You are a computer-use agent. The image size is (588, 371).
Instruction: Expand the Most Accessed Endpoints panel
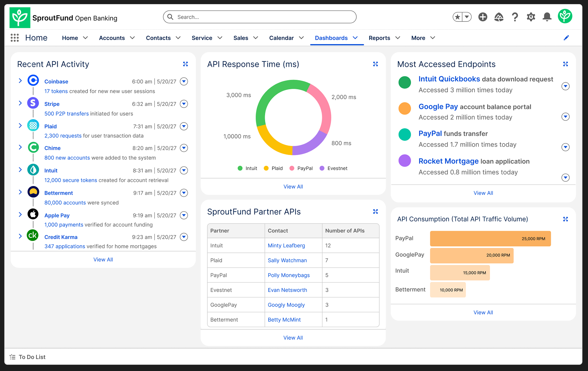(x=565, y=64)
